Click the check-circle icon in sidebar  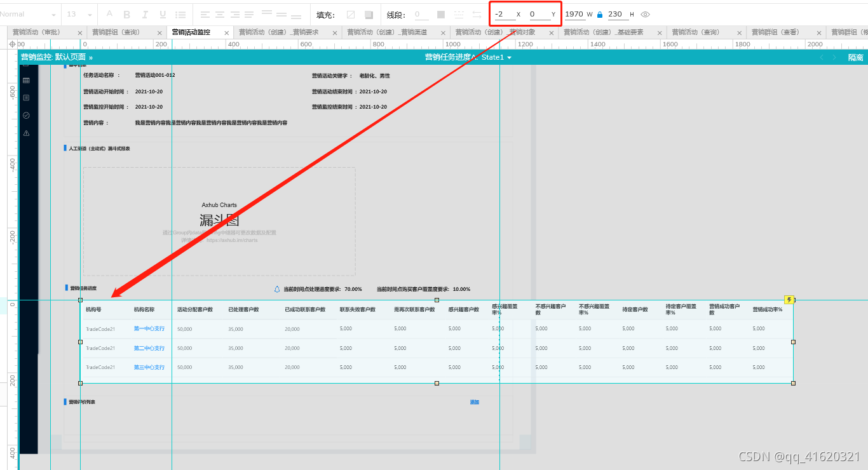(x=26, y=116)
